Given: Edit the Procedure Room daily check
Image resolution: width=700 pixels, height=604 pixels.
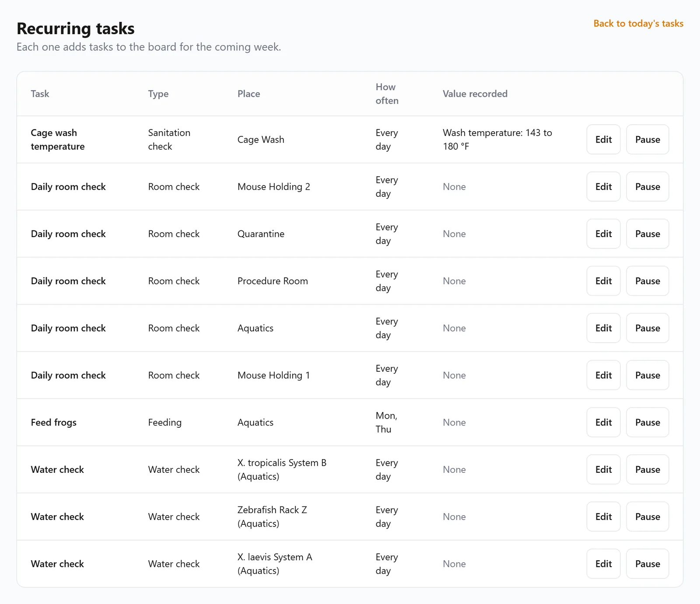Looking at the screenshot, I should point(603,281).
